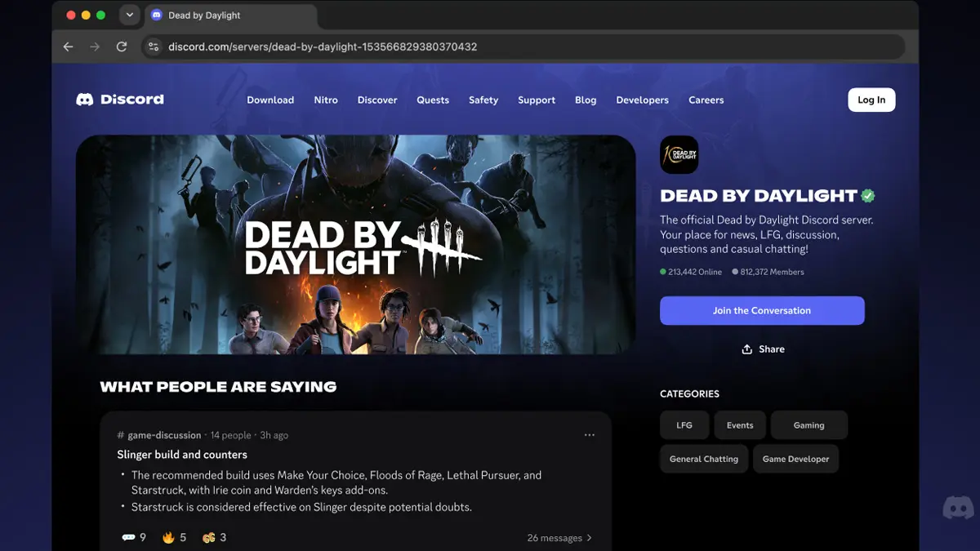Click the verified badge beside DEAD BY DAYLIGHT

pos(868,196)
